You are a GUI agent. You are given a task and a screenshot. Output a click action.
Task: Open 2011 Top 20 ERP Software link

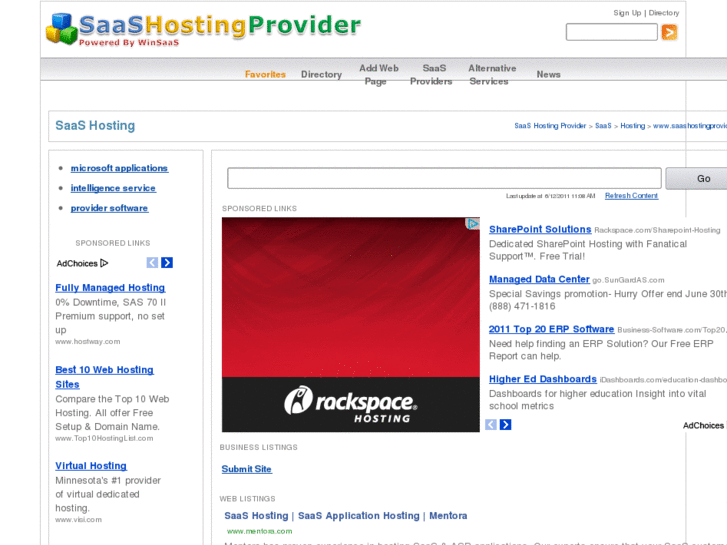551,329
